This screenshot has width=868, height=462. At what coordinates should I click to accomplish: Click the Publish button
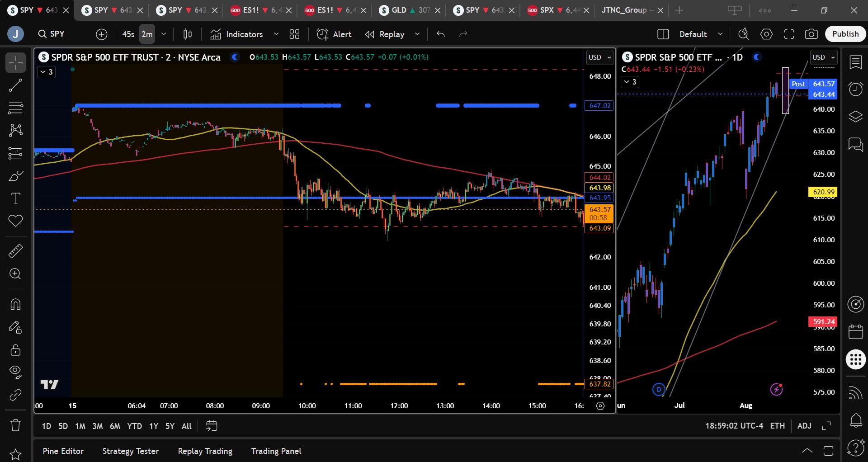pos(845,34)
